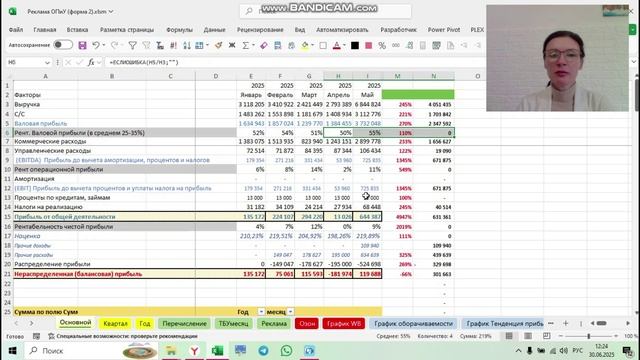Open Telegram from the taskbar

tap(263, 350)
